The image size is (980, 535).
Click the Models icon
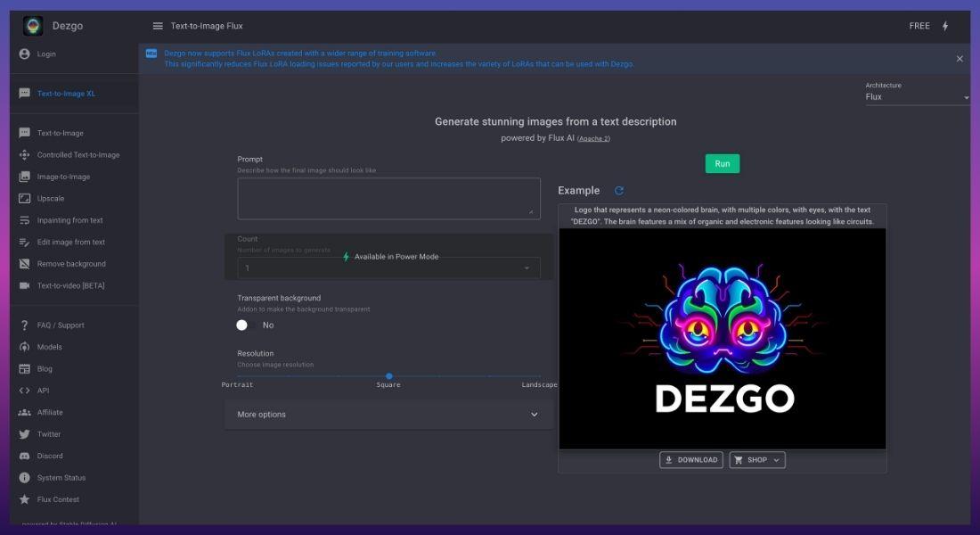[24, 347]
